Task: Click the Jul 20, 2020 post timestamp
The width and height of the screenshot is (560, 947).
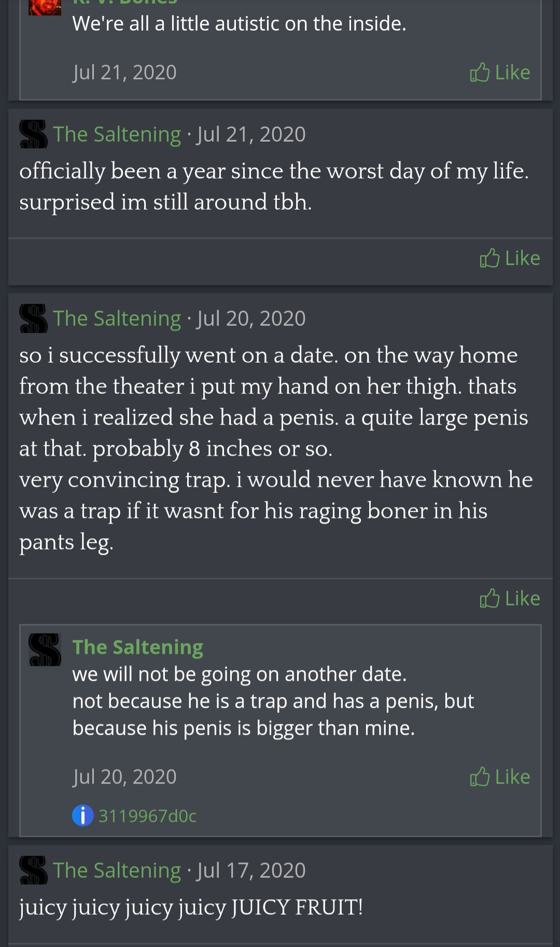Action: [251, 319]
